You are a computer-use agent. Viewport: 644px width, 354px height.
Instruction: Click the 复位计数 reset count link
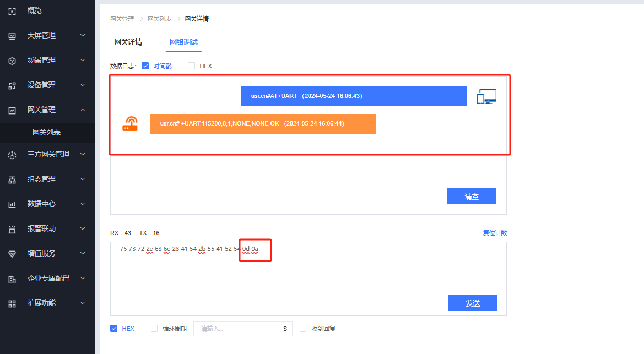click(495, 233)
